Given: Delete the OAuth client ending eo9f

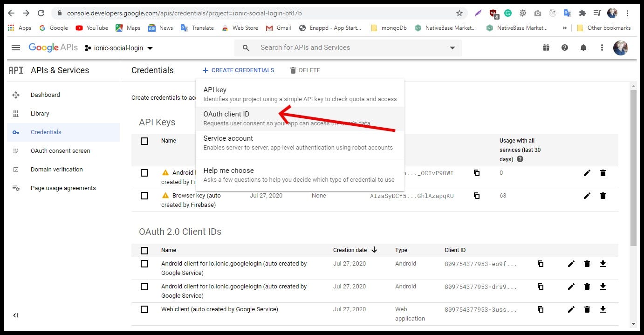Looking at the screenshot, I should click(587, 264).
